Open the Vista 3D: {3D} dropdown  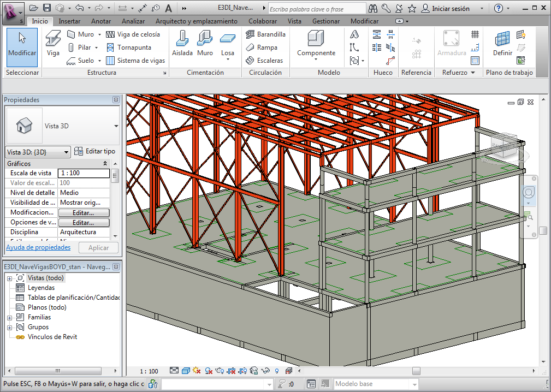[38, 152]
